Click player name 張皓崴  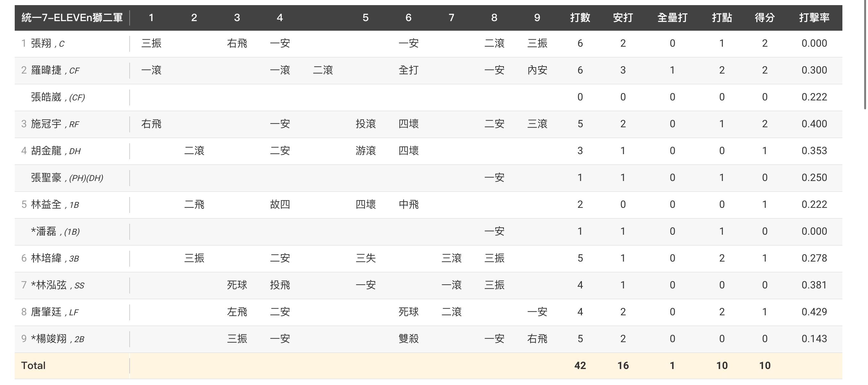point(46,97)
